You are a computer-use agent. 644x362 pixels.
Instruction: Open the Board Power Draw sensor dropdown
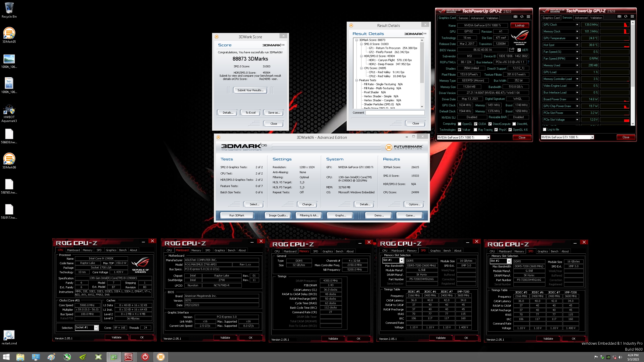(x=577, y=99)
